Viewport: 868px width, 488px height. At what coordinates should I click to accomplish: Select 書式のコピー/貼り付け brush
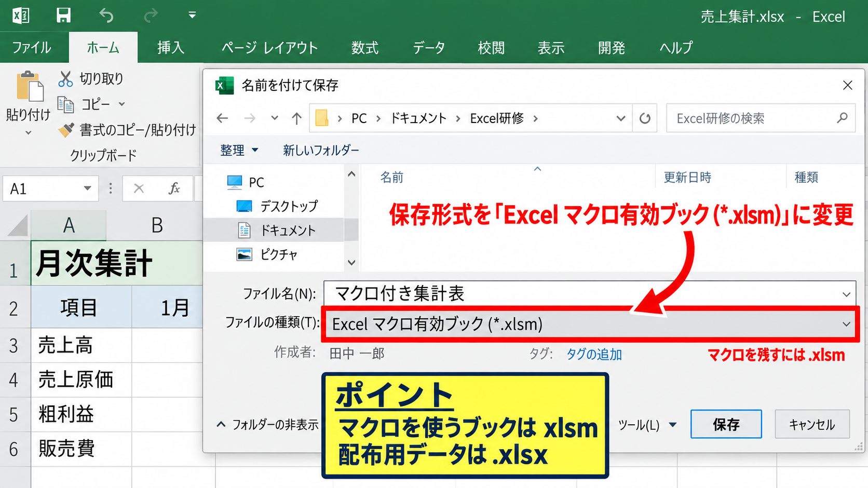66,130
